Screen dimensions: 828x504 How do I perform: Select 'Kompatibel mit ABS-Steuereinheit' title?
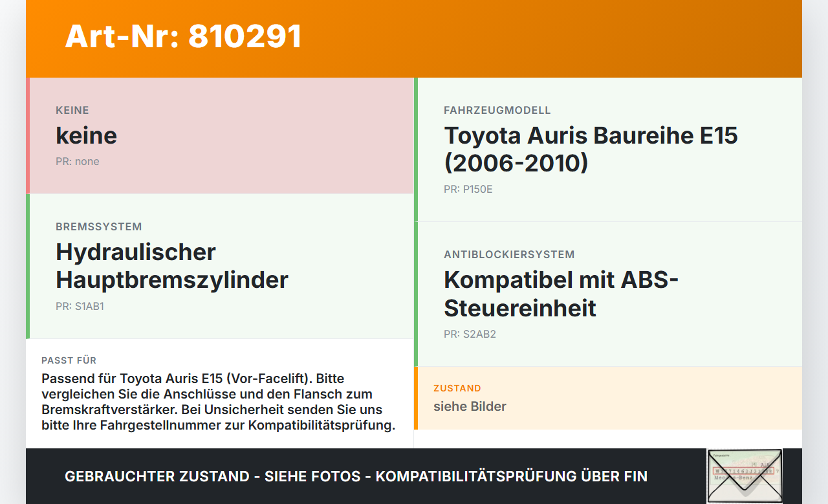561,294
